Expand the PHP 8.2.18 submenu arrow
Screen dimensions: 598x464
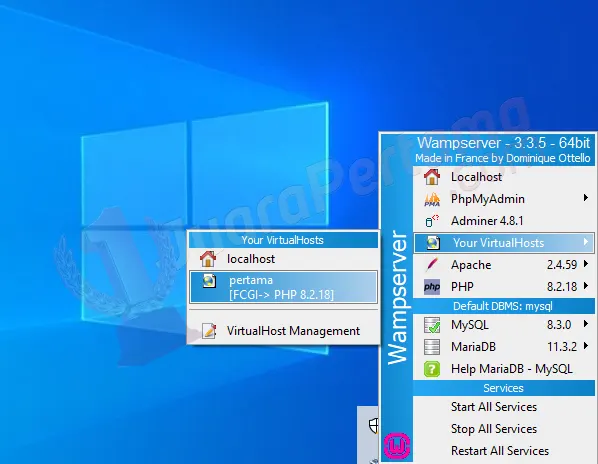pyautogui.click(x=585, y=286)
